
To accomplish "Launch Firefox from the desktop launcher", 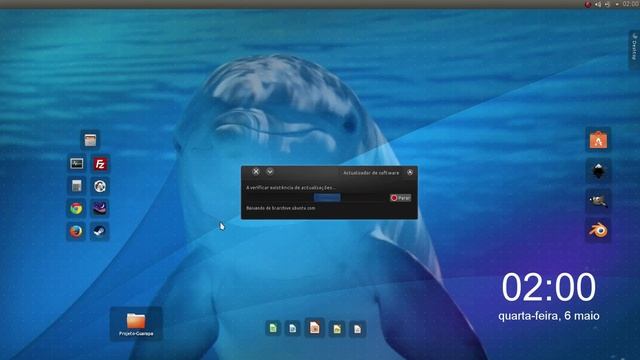I will [x=76, y=231].
